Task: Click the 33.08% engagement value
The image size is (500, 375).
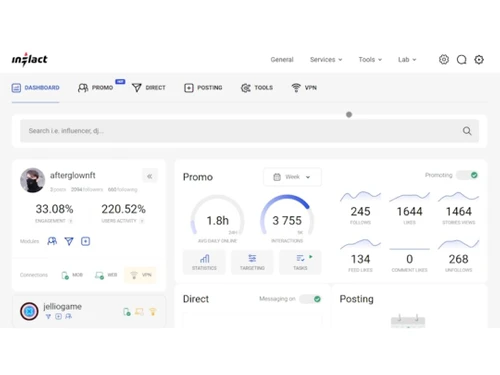Action: point(54,209)
